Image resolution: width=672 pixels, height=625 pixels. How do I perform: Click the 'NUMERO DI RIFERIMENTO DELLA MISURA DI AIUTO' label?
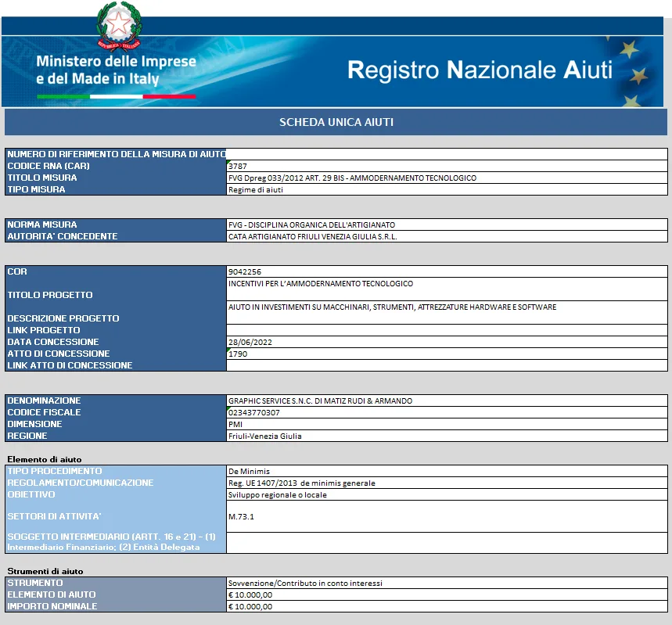(117, 154)
